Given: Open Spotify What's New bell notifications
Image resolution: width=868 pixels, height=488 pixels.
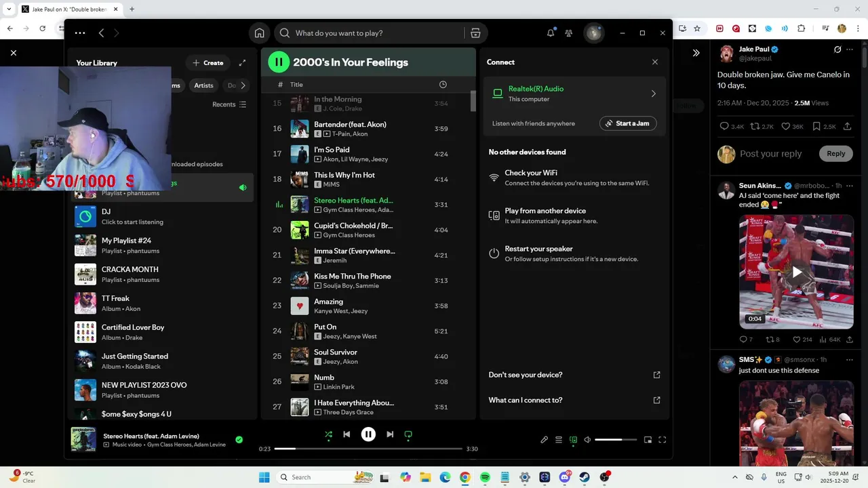Looking at the screenshot, I should pyautogui.click(x=551, y=33).
